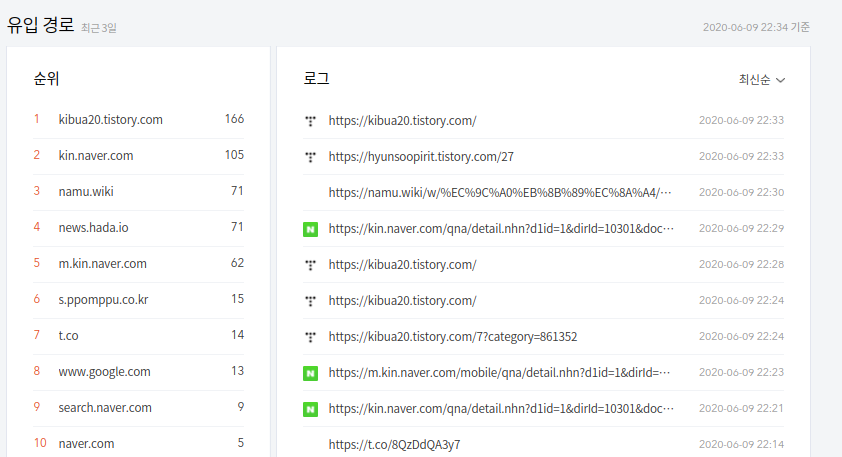Open the 최신순 sort dropdown
Viewport: 842px width, 457px height.
coord(761,79)
